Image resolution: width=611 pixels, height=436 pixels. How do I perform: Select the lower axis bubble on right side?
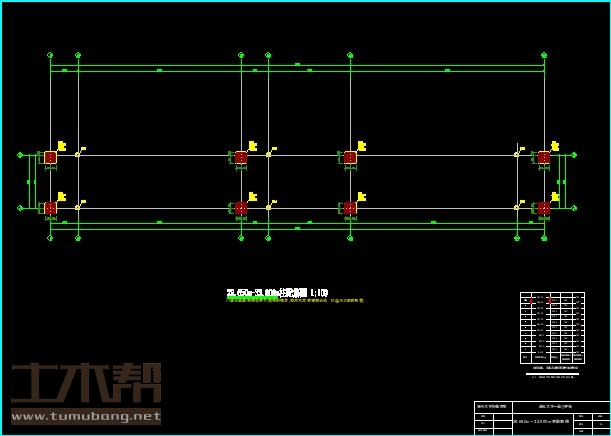(x=574, y=208)
